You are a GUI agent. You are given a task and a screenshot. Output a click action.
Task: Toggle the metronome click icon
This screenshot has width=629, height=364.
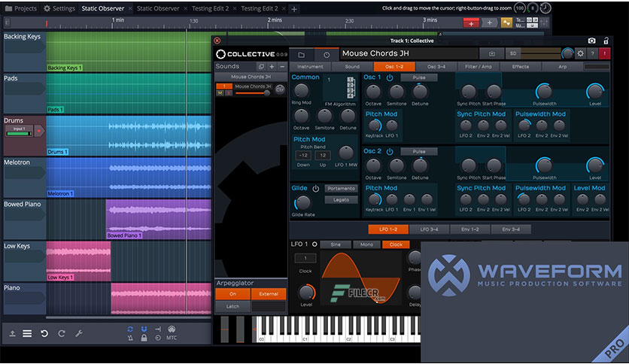coord(130,338)
